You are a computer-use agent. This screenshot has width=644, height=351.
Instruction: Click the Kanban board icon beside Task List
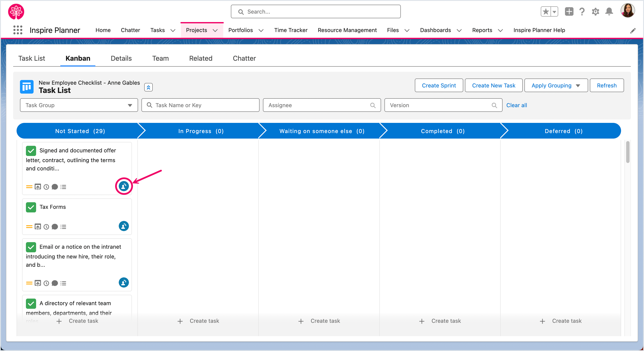coord(27,87)
